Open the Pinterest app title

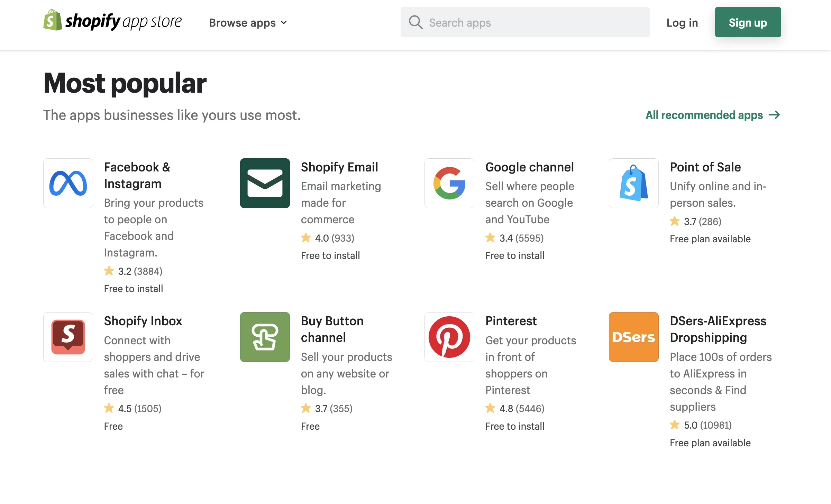[511, 321]
